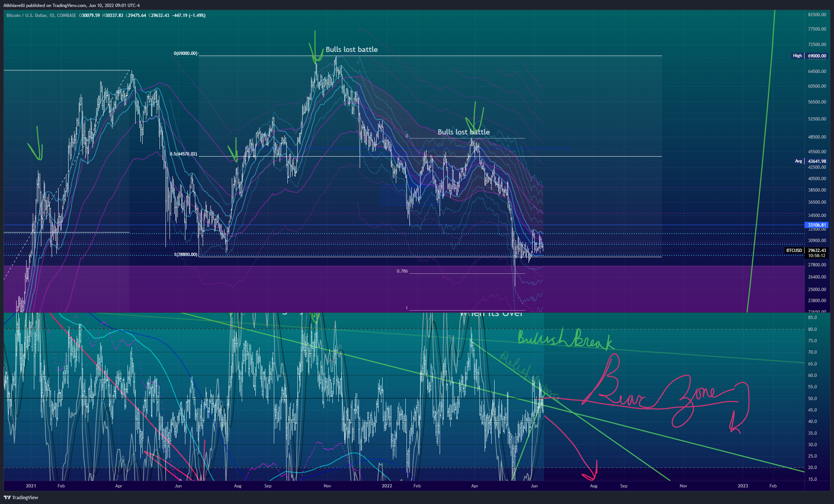Click the BTCUSD ticker tag

[x=794, y=251]
